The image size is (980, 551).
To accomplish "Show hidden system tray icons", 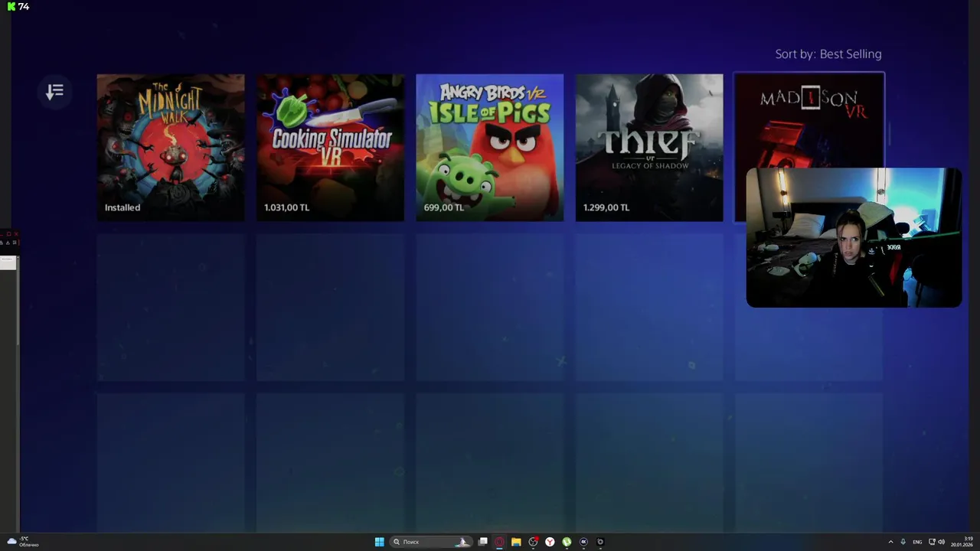I will 890,542.
